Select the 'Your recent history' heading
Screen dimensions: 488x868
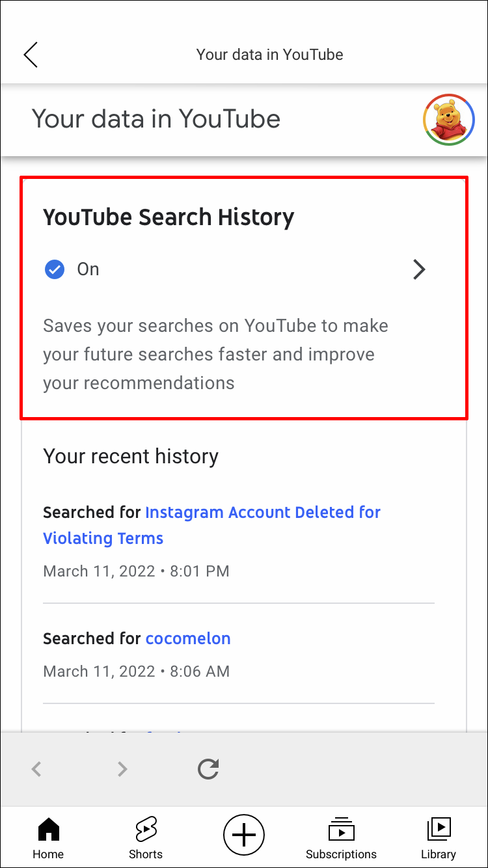tap(131, 456)
